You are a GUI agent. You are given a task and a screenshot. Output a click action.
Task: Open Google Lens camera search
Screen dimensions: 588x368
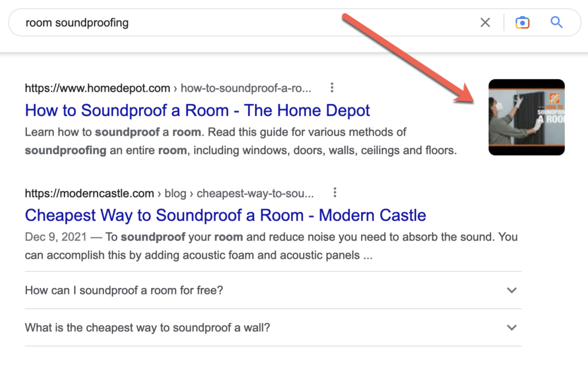(523, 22)
